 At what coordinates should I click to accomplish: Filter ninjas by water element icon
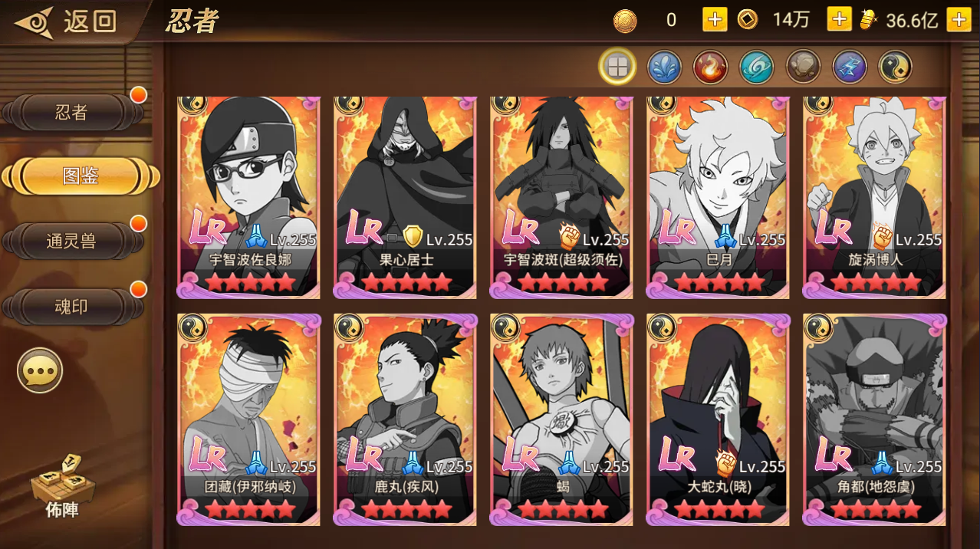pyautogui.click(x=664, y=67)
